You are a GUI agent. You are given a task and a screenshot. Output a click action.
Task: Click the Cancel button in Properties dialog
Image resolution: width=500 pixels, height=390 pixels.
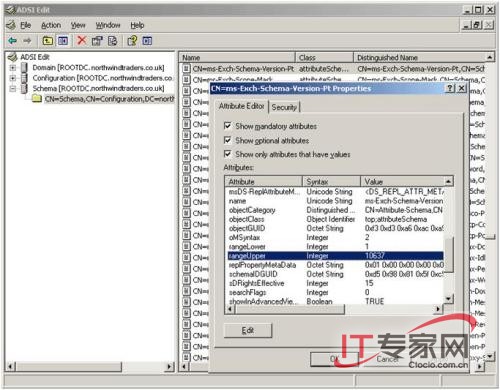tap(388, 359)
